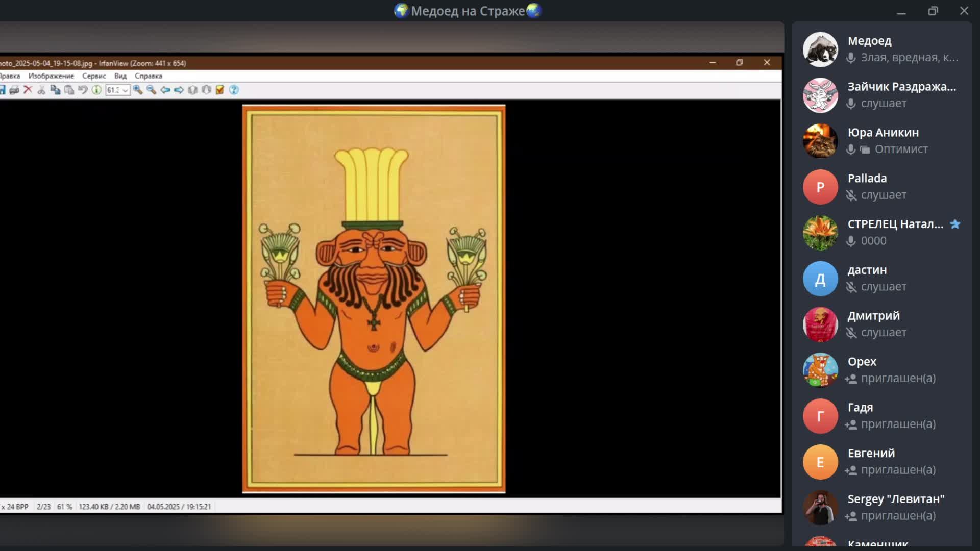Image resolution: width=980 pixels, height=551 pixels.
Task: Click the blue Д avatar of дастин
Action: pyautogui.click(x=820, y=279)
